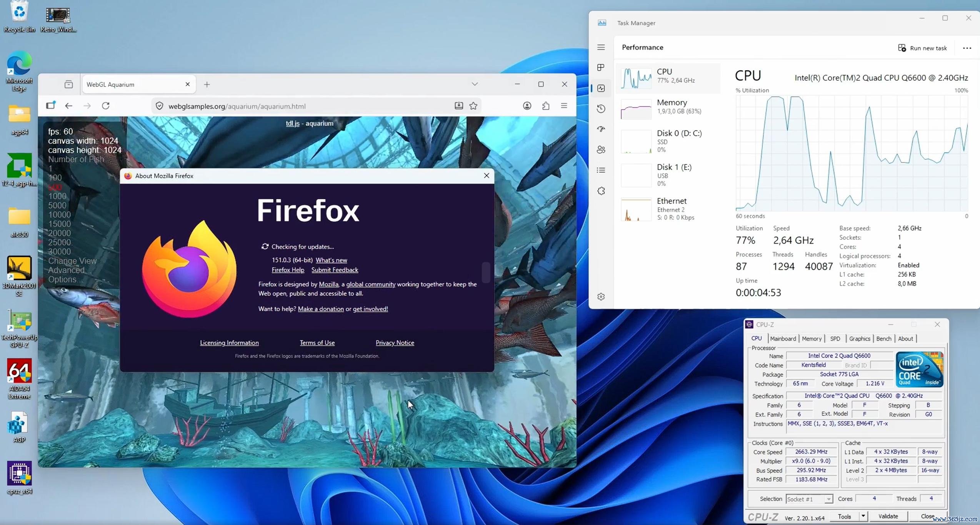Set number of fish to 100
Screen dimensions: 980x525
click(x=55, y=178)
